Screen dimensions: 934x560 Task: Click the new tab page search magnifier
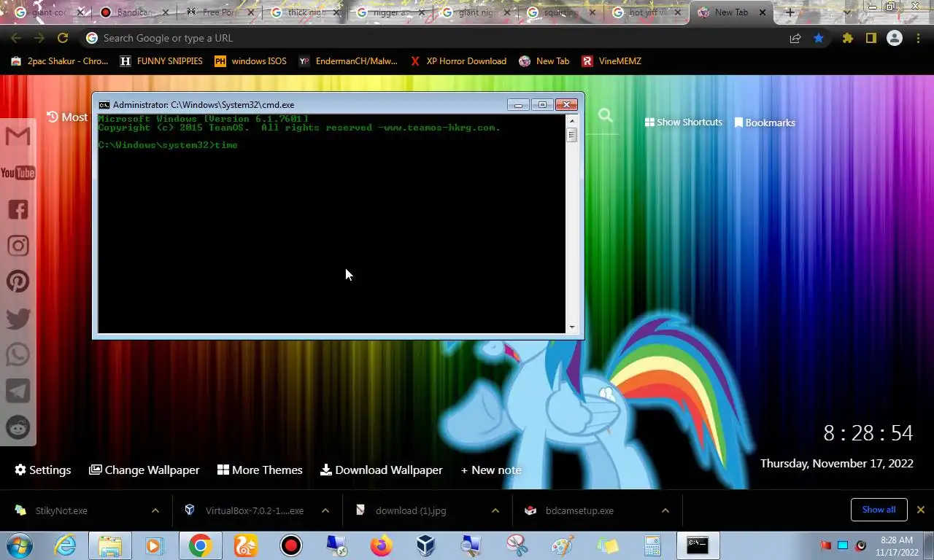[605, 115]
